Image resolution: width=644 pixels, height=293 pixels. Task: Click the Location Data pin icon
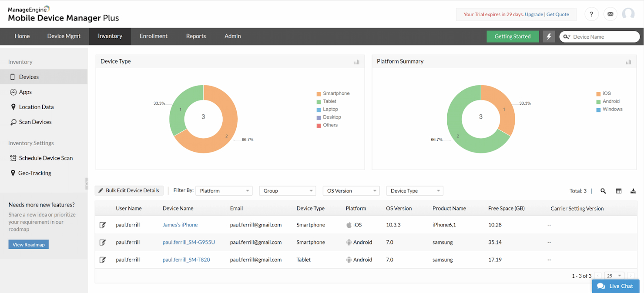[14, 107]
